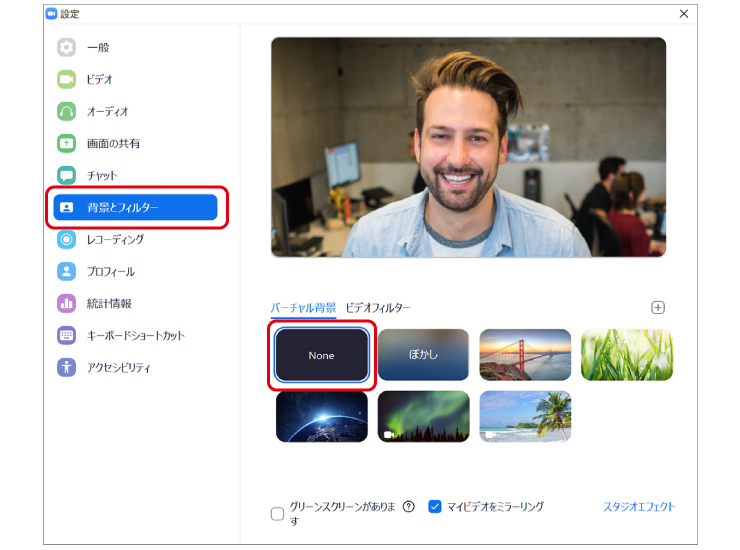Select the 背景とフィルター label in the sidebar
The width and height of the screenshot is (740, 550).
coord(123,207)
